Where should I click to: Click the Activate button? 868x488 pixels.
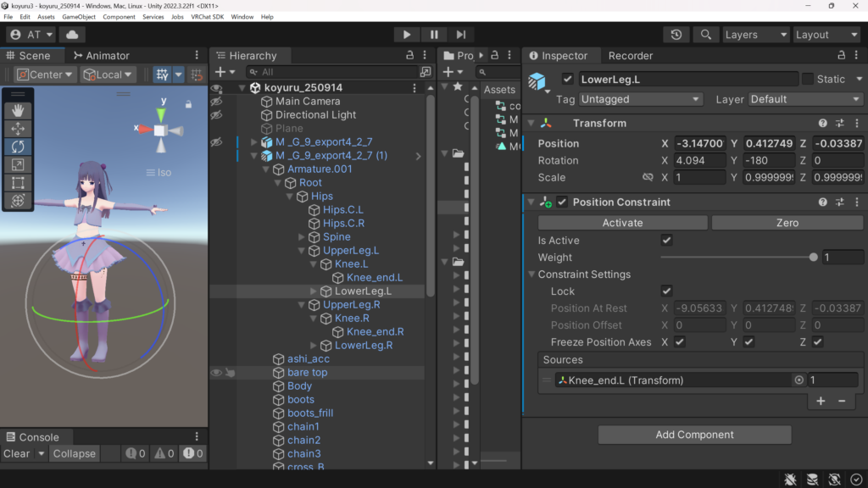click(622, 223)
